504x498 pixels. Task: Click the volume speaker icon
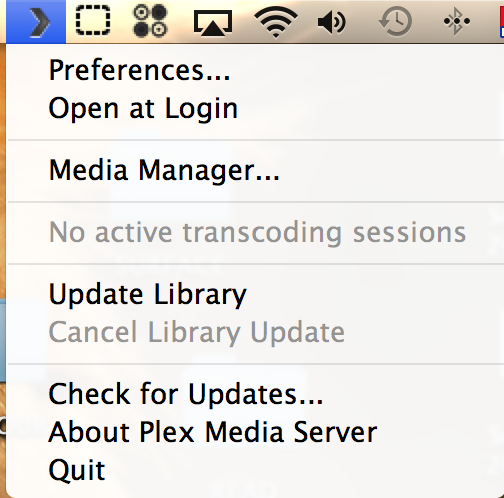[332, 22]
